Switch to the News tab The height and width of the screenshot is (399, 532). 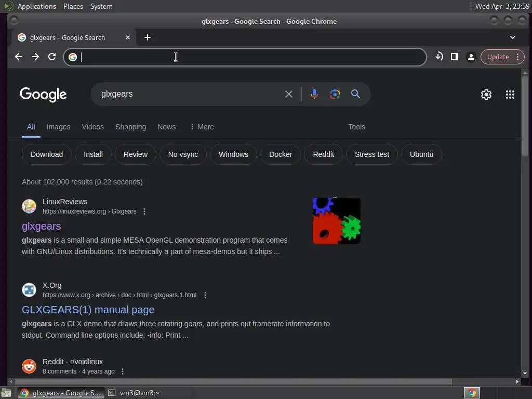point(167,127)
